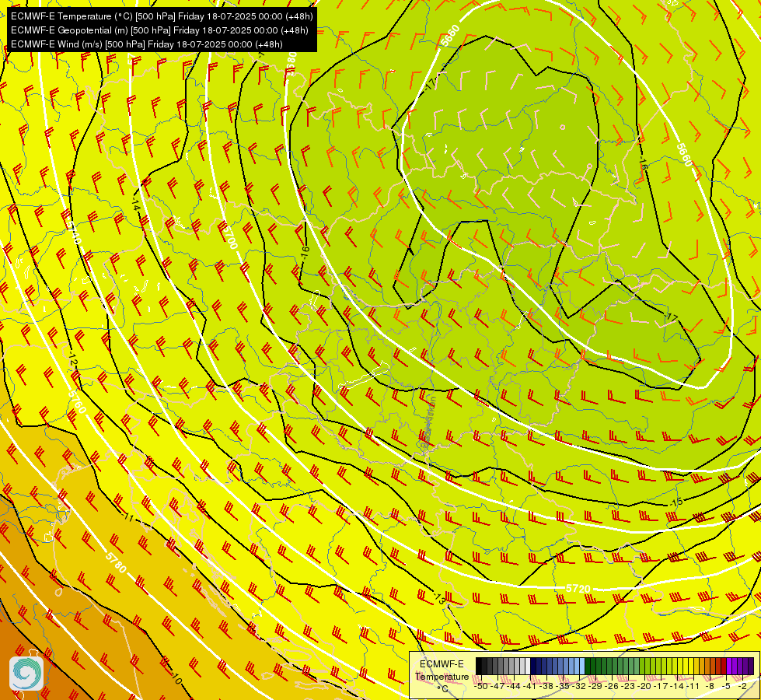This screenshot has height=700, width=761.
Task: Click the -14 isotherm contour label on map
Action: click(135, 204)
